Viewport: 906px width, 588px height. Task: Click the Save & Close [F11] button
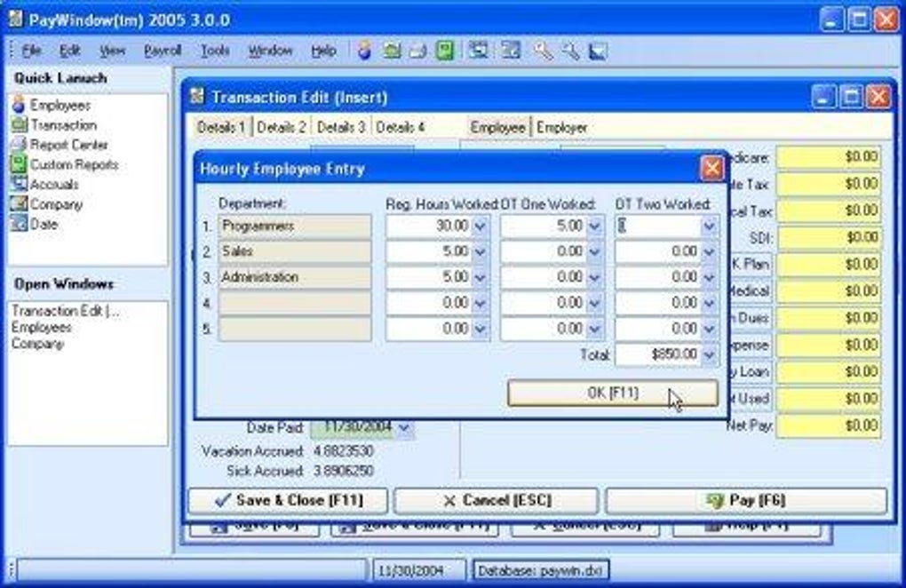coord(288,500)
